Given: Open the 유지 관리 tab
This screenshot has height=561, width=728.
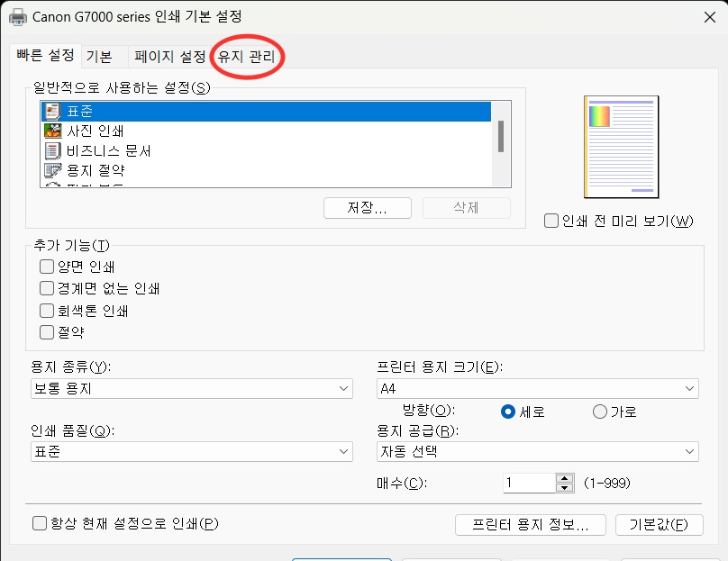Looking at the screenshot, I should tap(246, 57).
